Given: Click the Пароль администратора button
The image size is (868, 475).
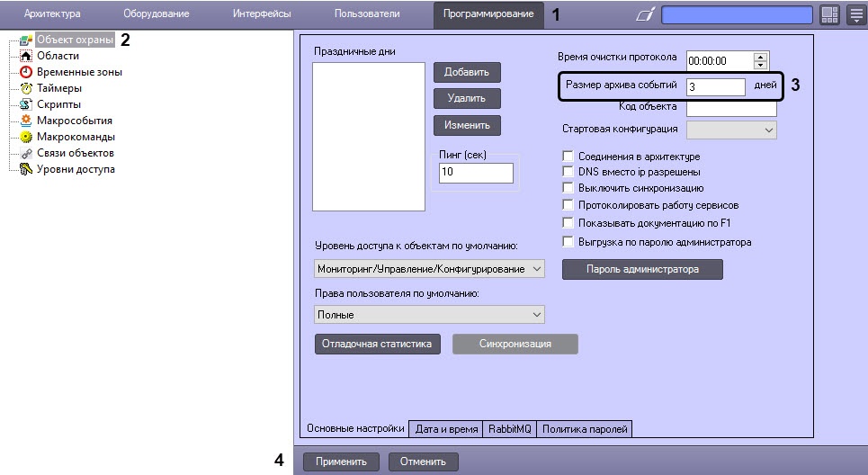Looking at the screenshot, I should pyautogui.click(x=642, y=269).
